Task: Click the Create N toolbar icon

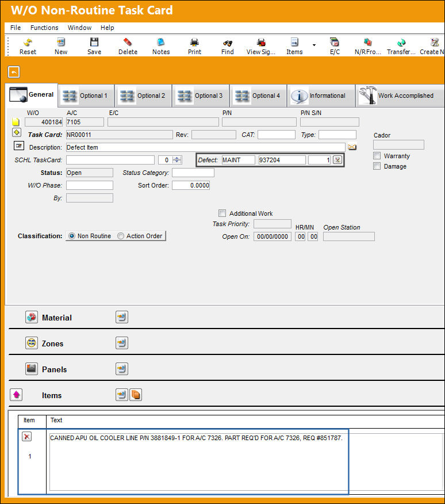Action: click(435, 43)
